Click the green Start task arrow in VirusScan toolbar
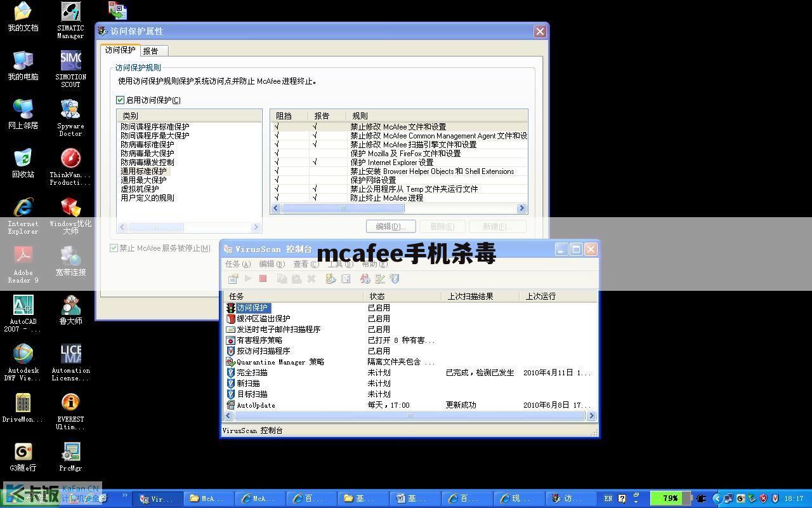This screenshot has width=812, height=508. coord(248,279)
